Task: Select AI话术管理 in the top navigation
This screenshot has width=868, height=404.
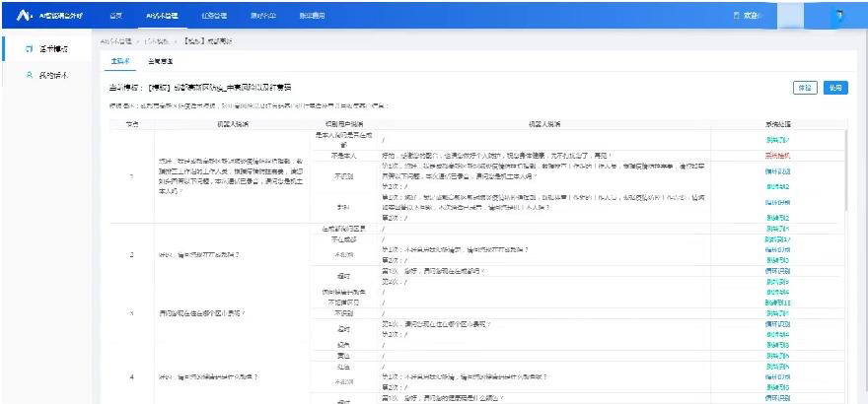Action: [162, 16]
